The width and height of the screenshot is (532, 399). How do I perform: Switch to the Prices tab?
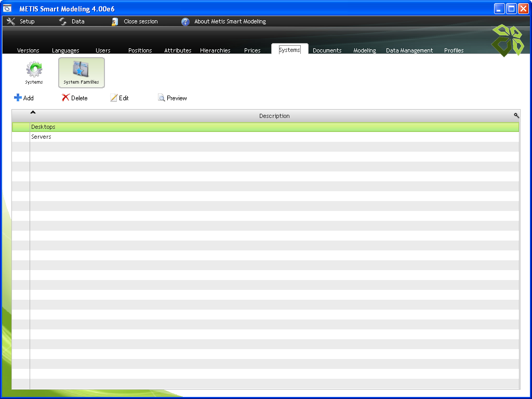[252, 50]
